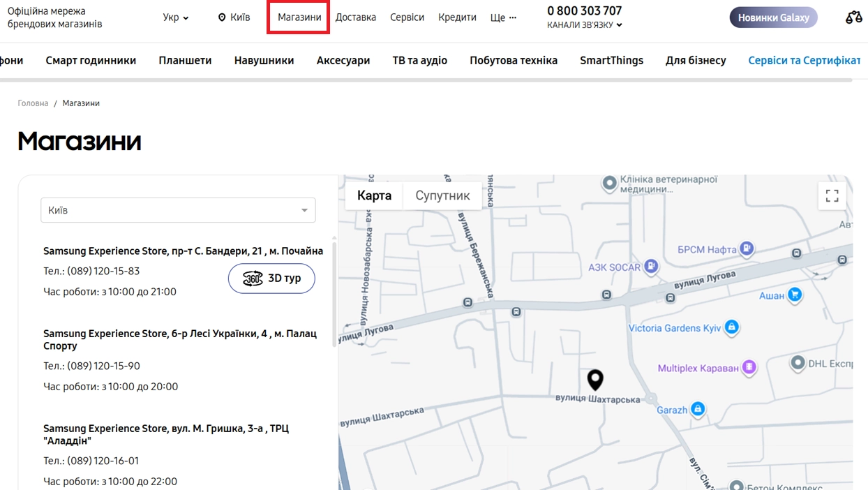
Task: Click the black store location pin on map
Action: (x=594, y=380)
